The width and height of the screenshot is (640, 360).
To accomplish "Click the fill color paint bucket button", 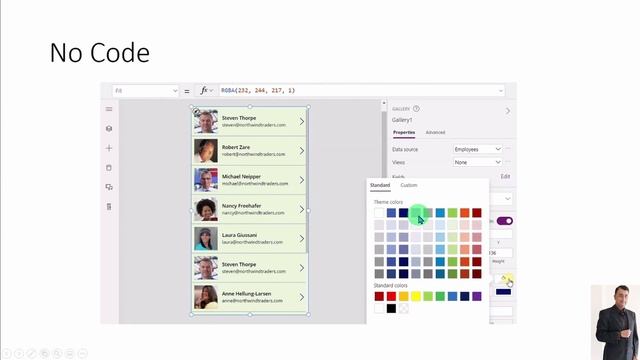I will click(504, 279).
